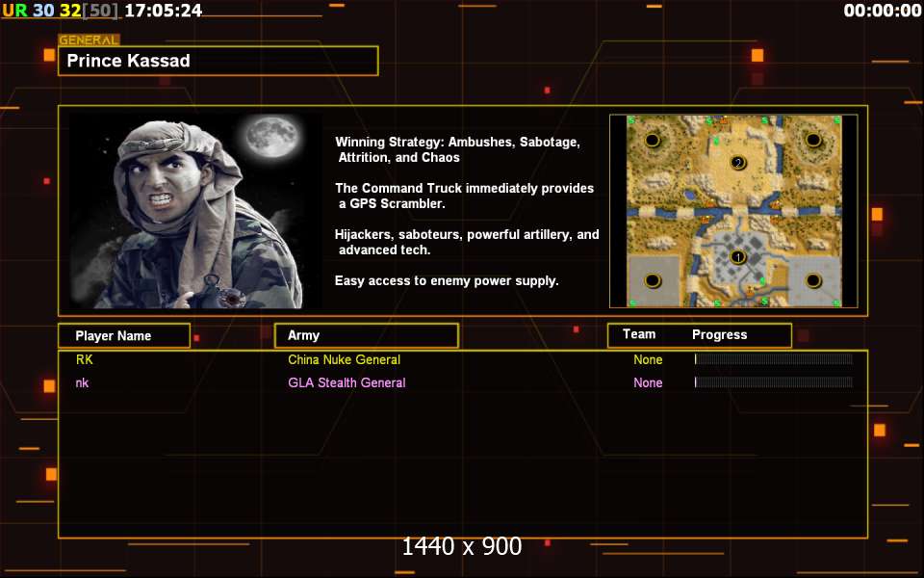Viewport: 924px width, 578px height.
Task: Click the Army column header
Action: pos(367,335)
